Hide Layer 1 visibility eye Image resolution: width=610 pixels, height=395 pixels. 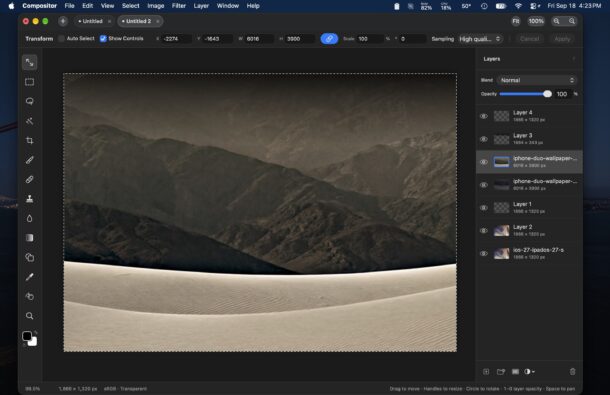point(484,207)
